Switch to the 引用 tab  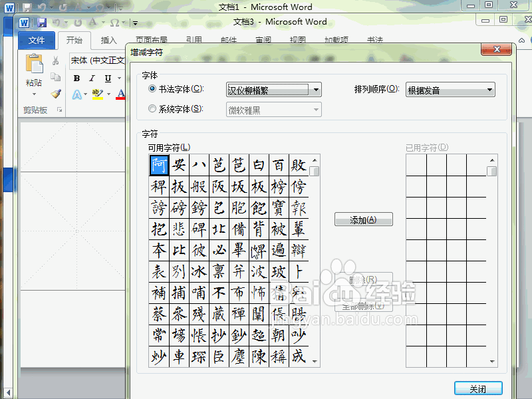[194, 40]
